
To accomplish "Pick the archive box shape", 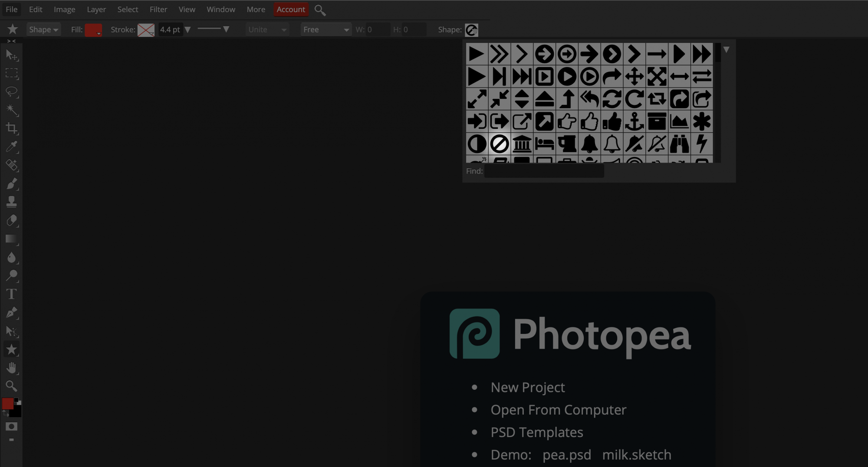I will 657,121.
